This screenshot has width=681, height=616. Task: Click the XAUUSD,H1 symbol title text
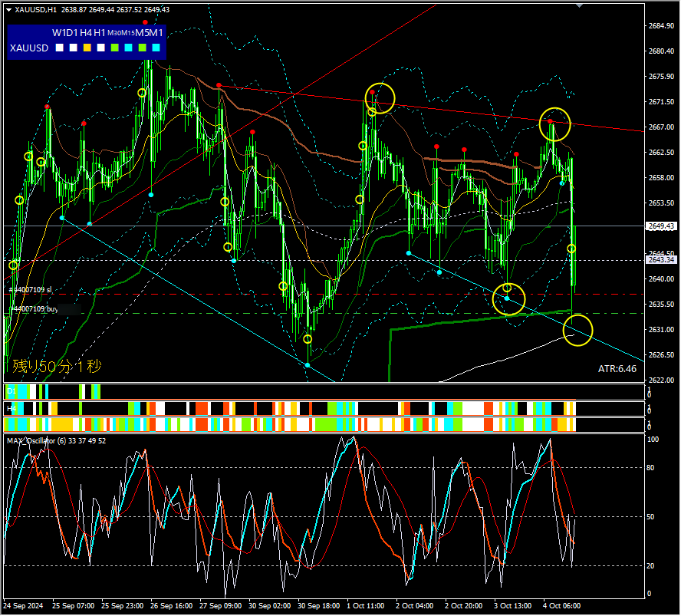(35, 9)
